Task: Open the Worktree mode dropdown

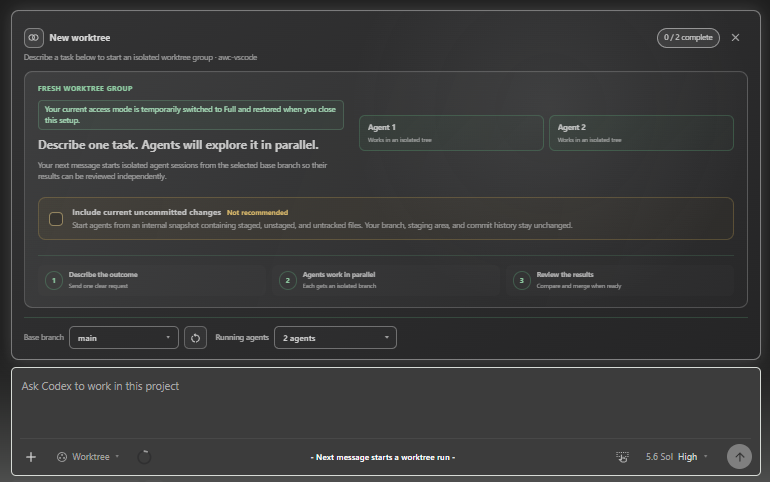Action: coord(88,457)
